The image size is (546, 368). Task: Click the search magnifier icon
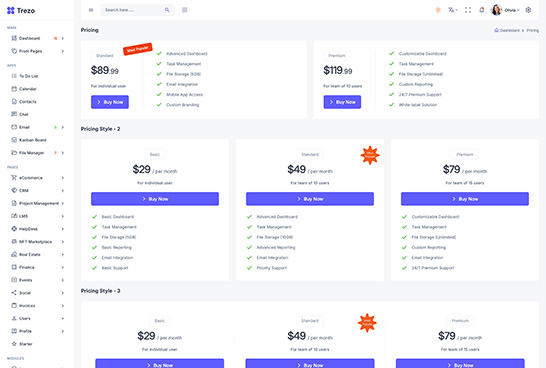(167, 10)
